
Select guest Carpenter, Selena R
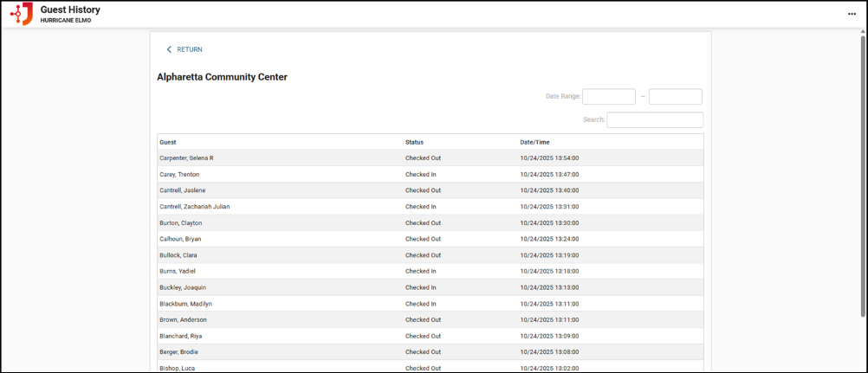click(x=186, y=158)
